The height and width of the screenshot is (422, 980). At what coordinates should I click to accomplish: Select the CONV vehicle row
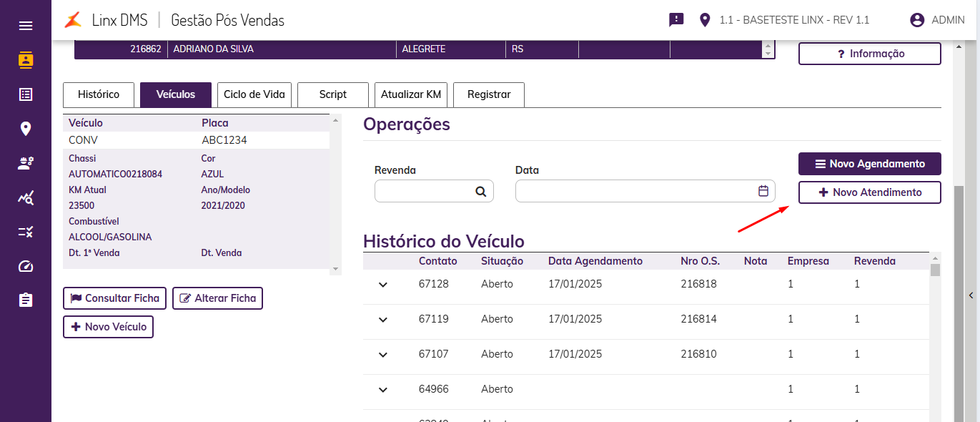click(x=197, y=140)
